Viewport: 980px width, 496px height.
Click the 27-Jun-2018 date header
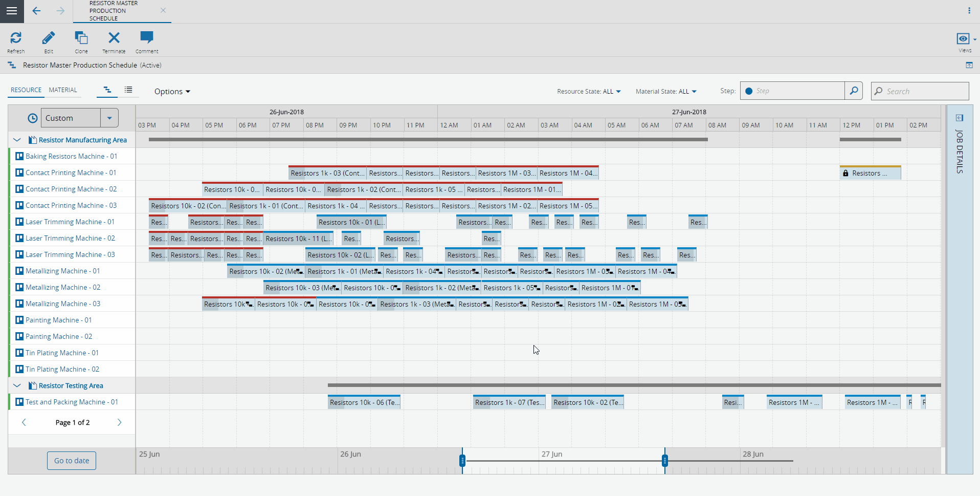[689, 112]
